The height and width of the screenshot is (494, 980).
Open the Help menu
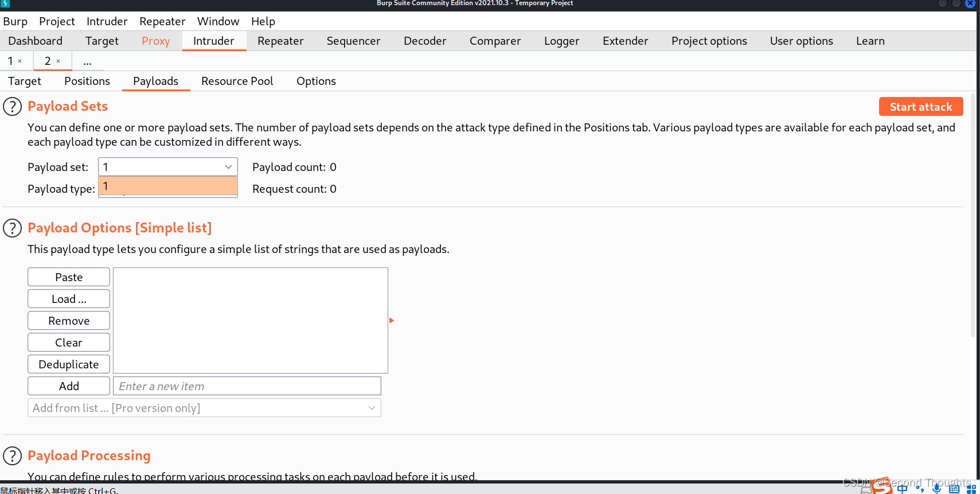coord(263,21)
